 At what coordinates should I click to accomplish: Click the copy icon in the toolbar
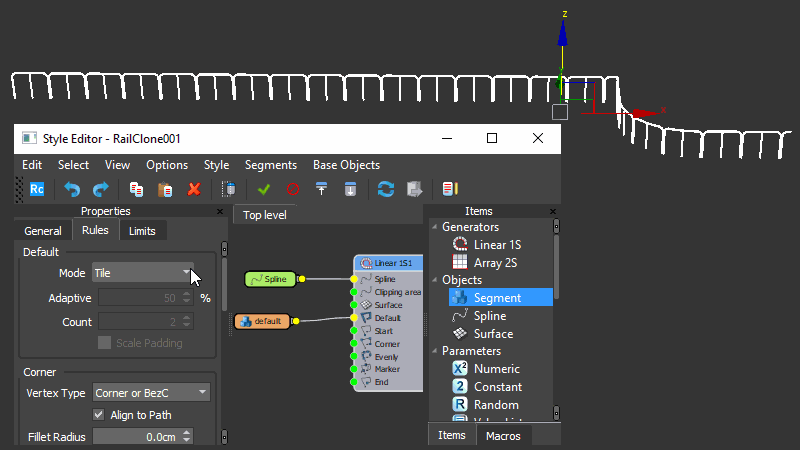(137, 189)
